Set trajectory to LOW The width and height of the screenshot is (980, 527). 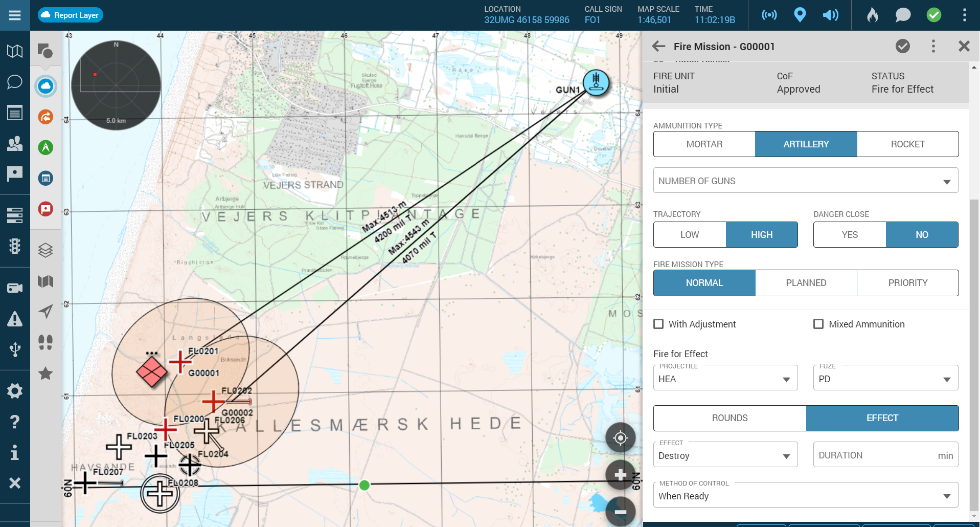coord(689,235)
